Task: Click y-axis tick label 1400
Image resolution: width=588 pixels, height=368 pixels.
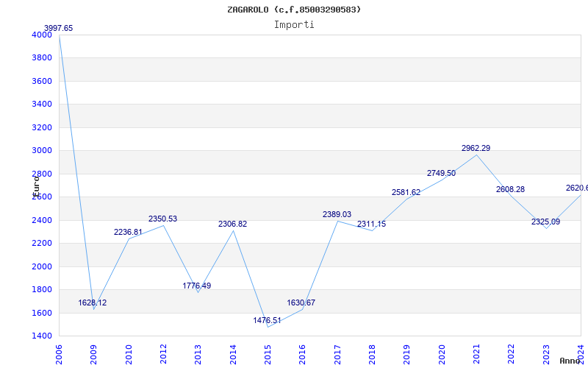Action: point(42,336)
